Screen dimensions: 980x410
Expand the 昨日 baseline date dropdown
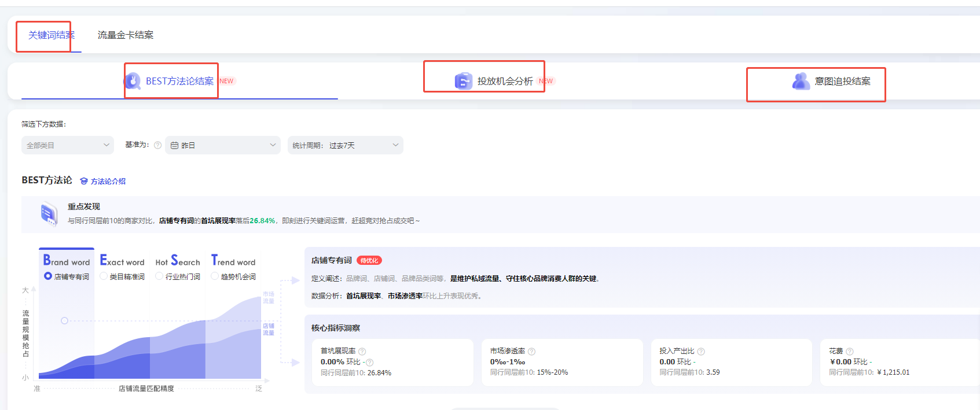[x=223, y=145]
